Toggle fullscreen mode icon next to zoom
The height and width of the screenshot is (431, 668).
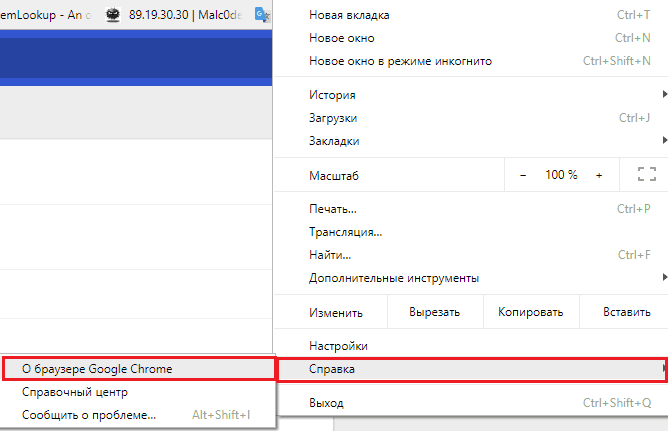coord(646,174)
